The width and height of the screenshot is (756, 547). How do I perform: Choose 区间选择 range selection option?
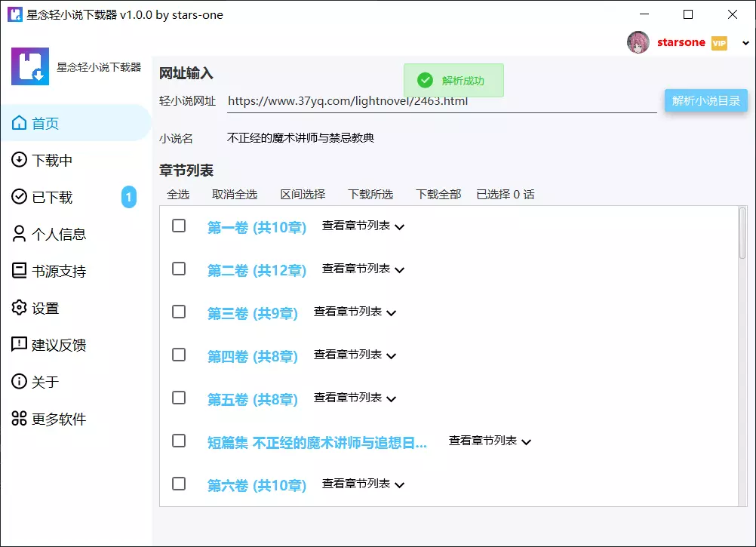pyautogui.click(x=303, y=195)
